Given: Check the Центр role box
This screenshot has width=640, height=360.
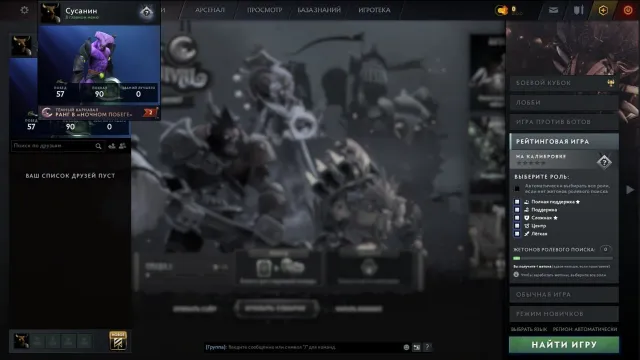Looking at the screenshot, I should pyautogui.click(x=517, y=226).
